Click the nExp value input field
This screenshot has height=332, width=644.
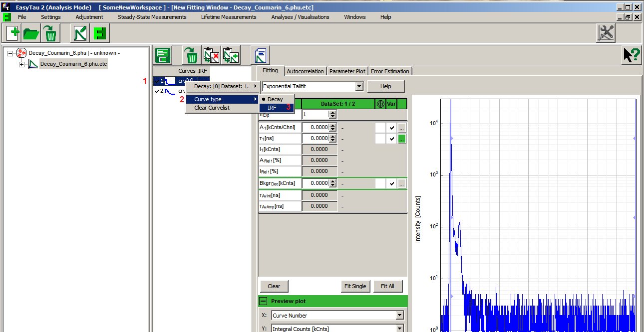click(315, 115)
